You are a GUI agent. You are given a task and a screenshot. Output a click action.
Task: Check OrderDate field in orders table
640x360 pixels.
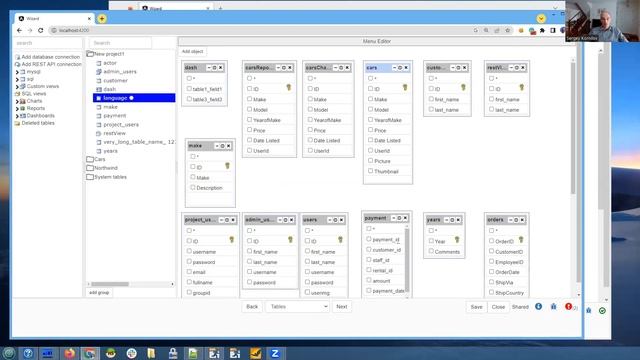coord(491,271)
